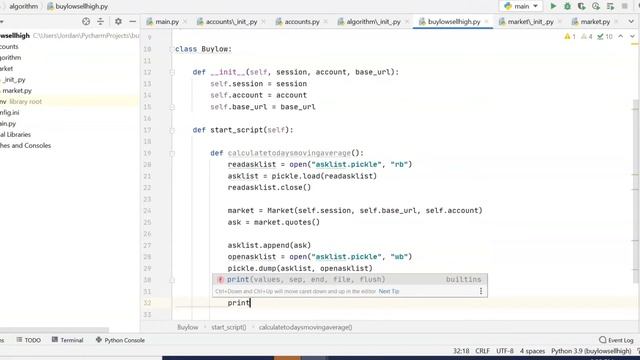Click the yellow warning count indicator
Image resolution: width=640 pixels, height=360 pixels.
pyautogui.click(x=570, y=37)
